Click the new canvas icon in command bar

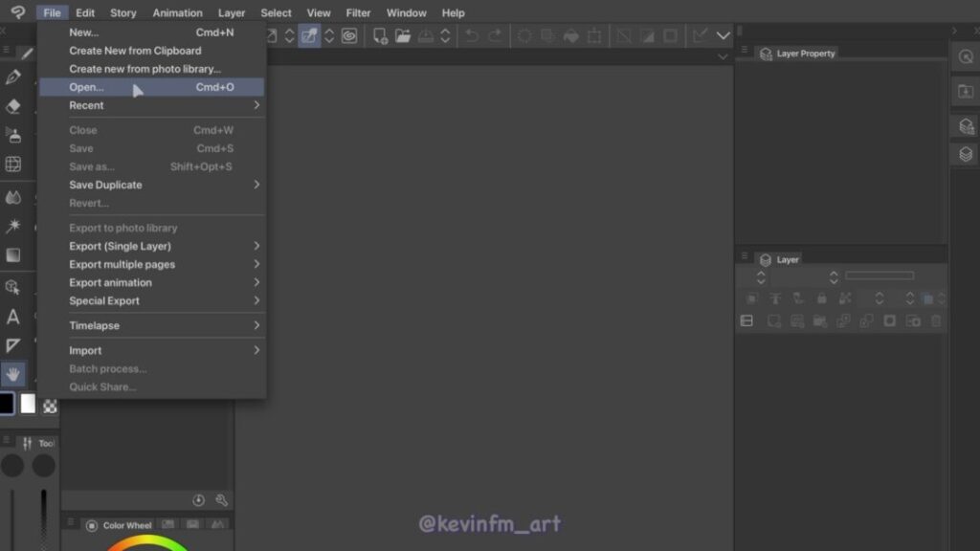380,36
